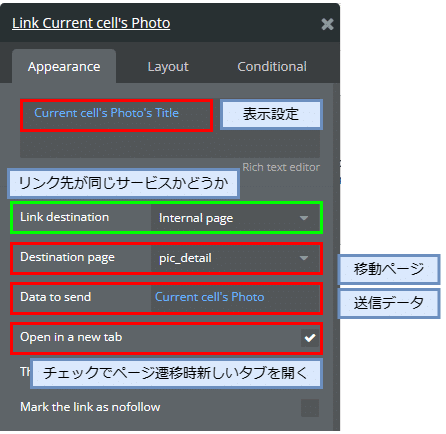This screenshot has height=434, width=446.
Task: Click the 移動ページ annotation label
Action: coord(389,269)
